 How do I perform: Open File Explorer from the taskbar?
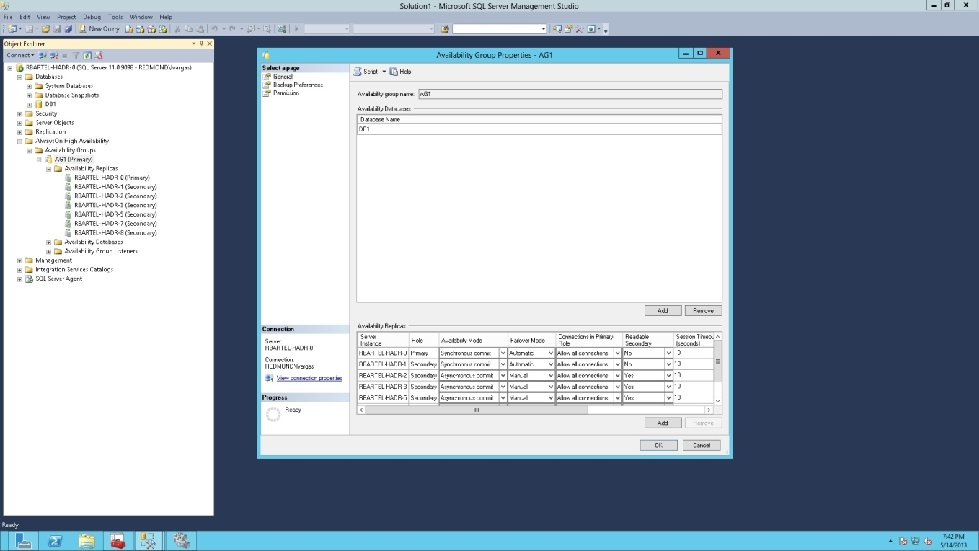point(86,540)
